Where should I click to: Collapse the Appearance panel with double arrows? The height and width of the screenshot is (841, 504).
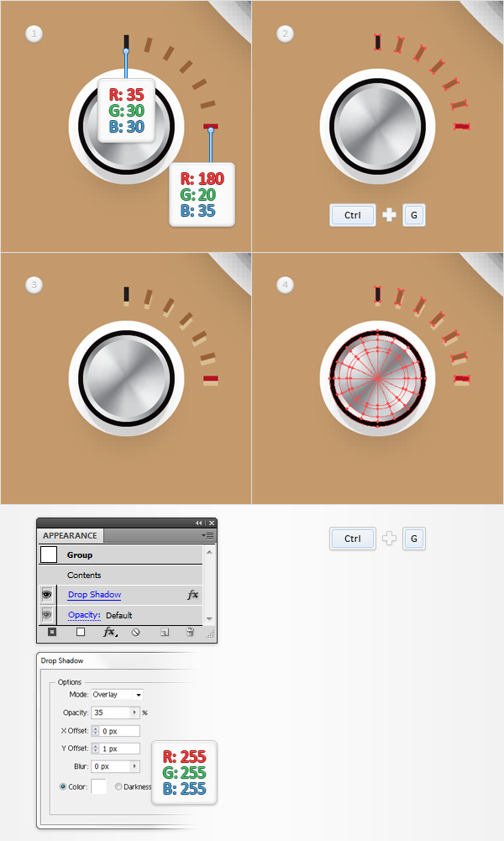[x=199, y=523]
